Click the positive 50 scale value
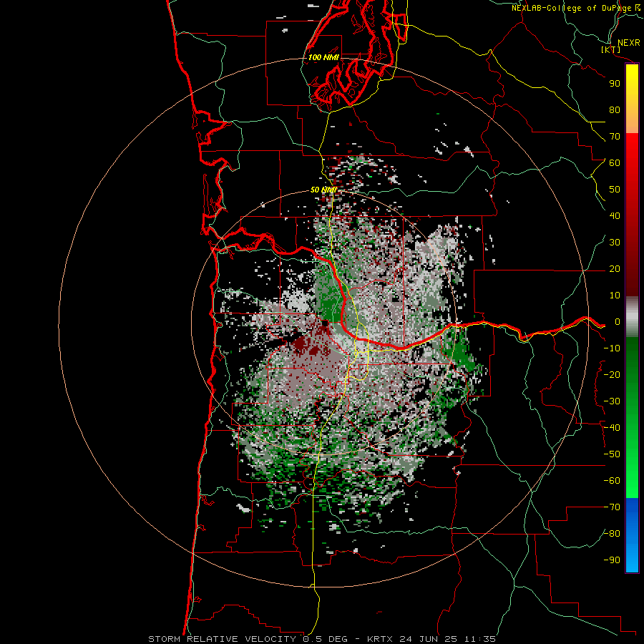This screenshot has width=644, height=644. 615,190
